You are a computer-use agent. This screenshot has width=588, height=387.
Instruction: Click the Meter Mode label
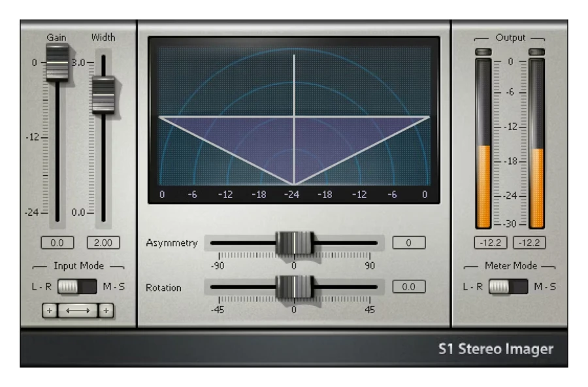tap(511, 266)
